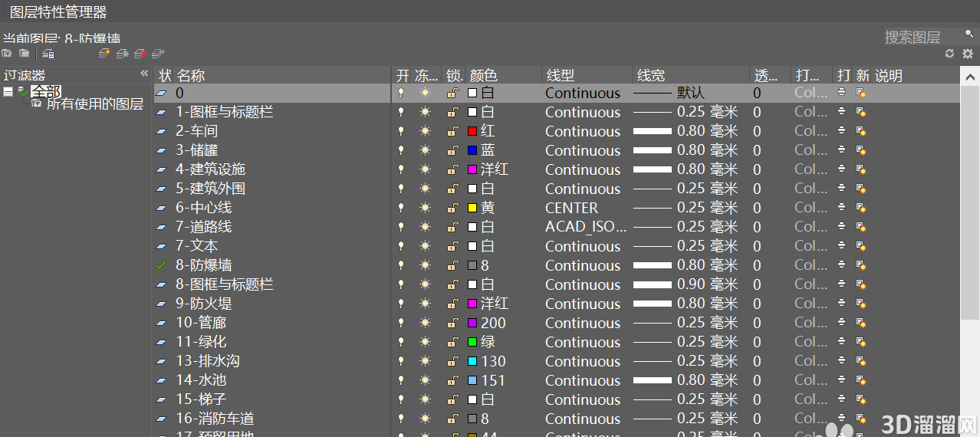This screenshot has width=980, height=437.
Task: Toggle the on/off bulb of layer 5-建筑外围
Action: [x=400, y=189]
